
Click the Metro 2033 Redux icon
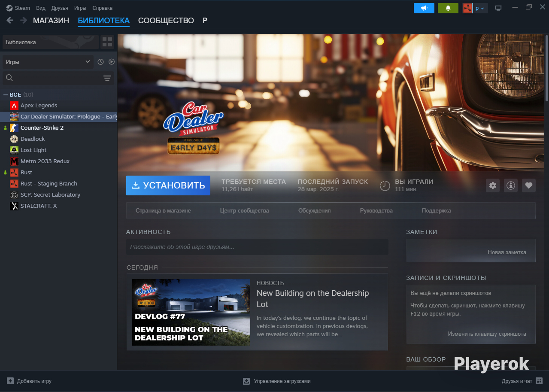(14, 161)
